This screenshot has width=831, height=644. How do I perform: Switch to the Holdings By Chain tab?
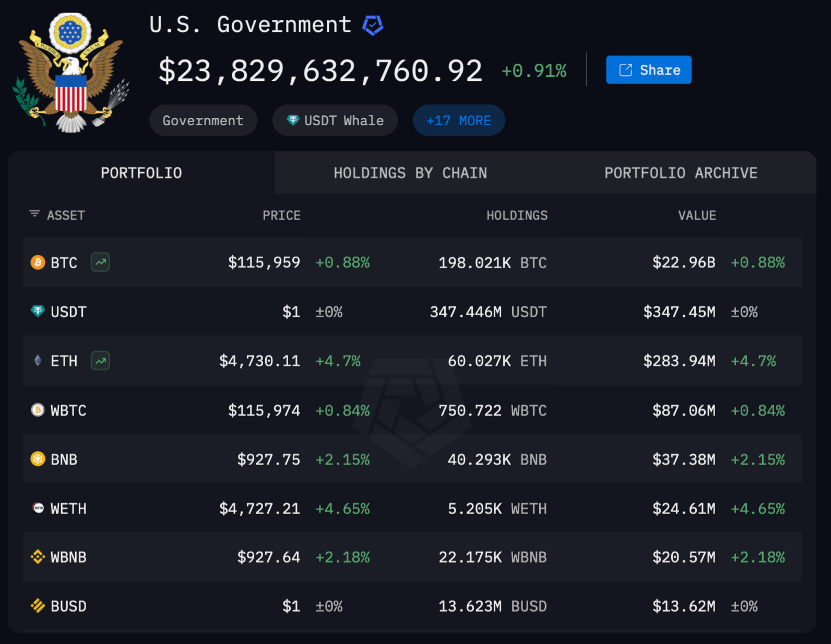coord(410,173)
